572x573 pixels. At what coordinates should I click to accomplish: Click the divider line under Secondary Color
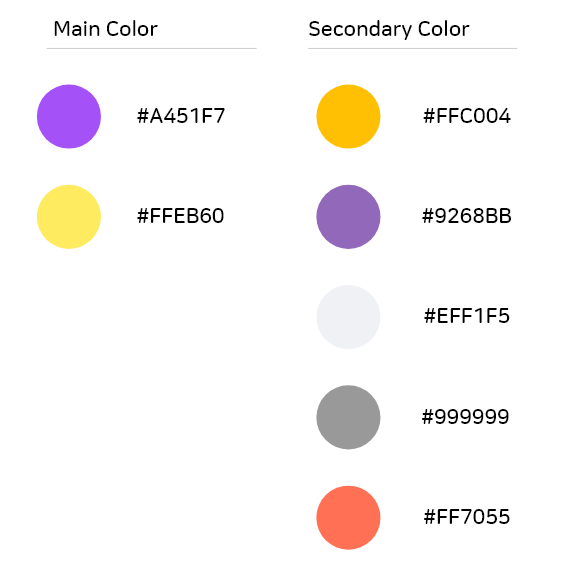(412, 48)
